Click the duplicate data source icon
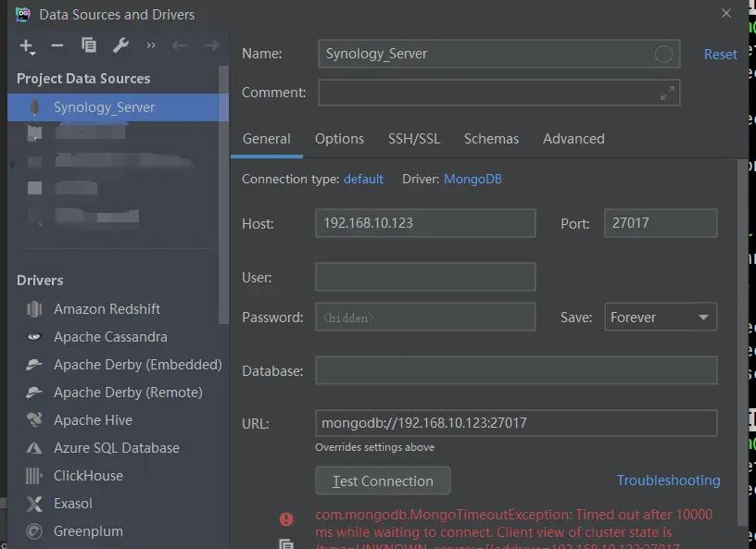The width and height of the screenshot is (756, 549). coord(89,45)
